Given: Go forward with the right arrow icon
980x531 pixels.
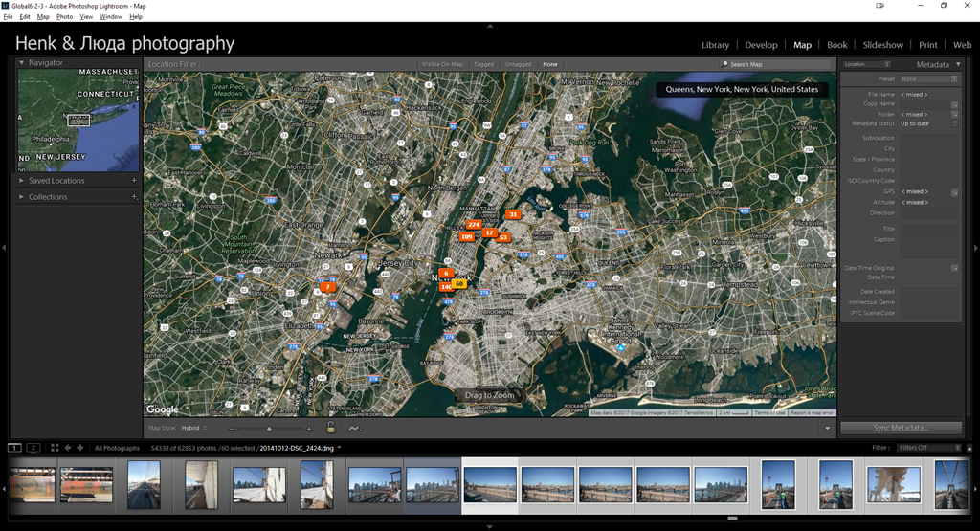Looking at the screenshot, I should 80,448.
